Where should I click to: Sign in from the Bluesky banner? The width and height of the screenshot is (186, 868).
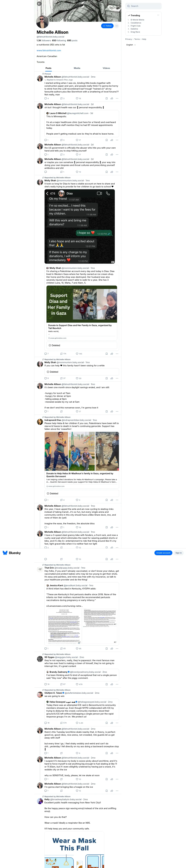click(x=179, y=553)
